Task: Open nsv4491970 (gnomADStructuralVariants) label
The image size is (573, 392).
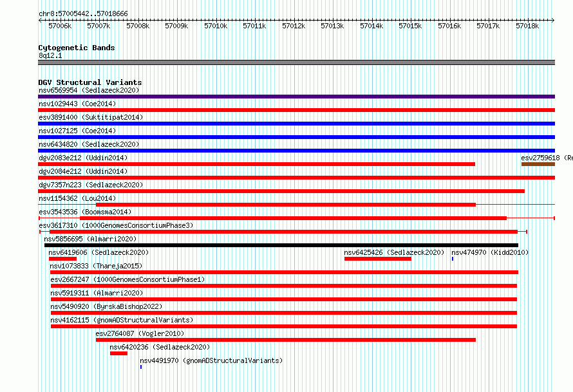Action: (x=211, y=360)
